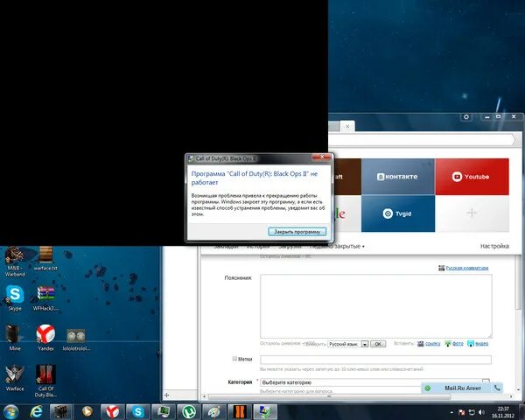Switch to Black Ops II on the taskbar
Viewport: 525px width, 420px height.
click(x=240, y=412)
